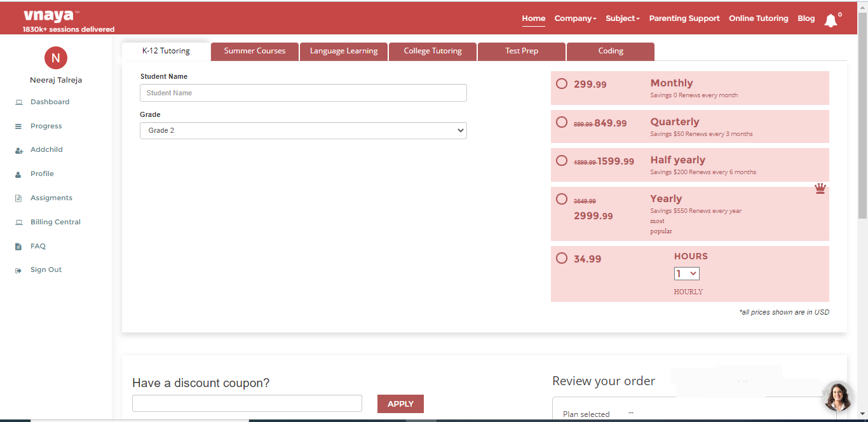Expand the Hours quantity dropdown
868x422 pixels.
686,274
